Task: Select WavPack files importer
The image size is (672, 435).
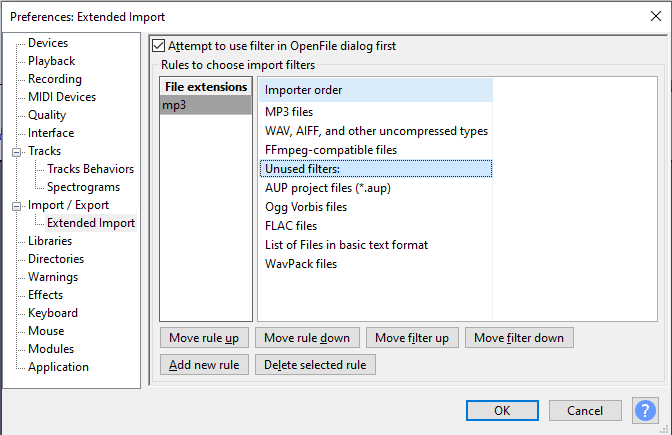Action: point(376,264)
